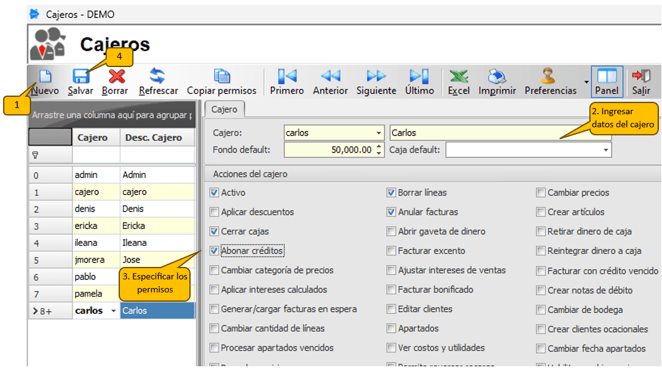Check the Crear artículos box

pos(541,212)
